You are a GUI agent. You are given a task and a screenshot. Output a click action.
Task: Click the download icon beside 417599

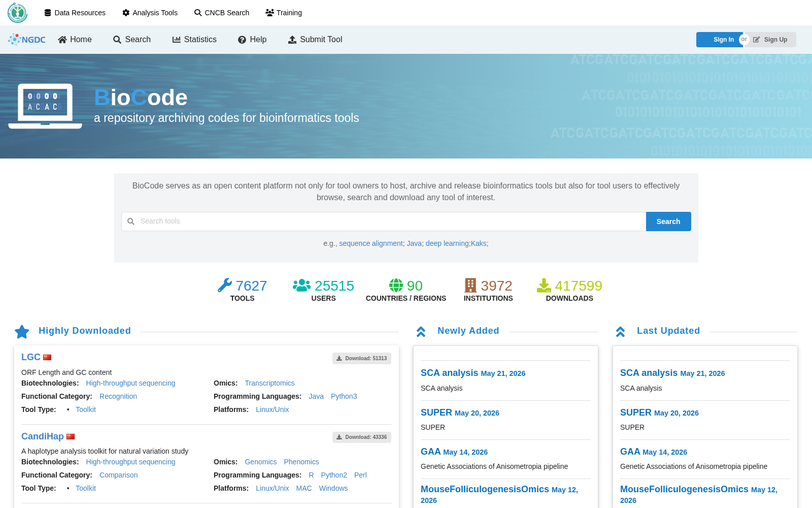tap(544, 285)
